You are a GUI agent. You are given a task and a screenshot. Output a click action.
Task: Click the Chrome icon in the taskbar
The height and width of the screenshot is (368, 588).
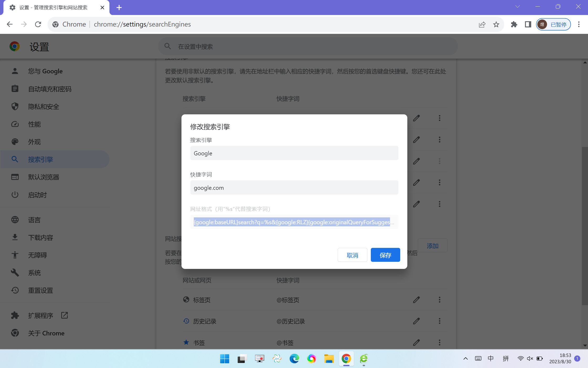click(346, 359)
